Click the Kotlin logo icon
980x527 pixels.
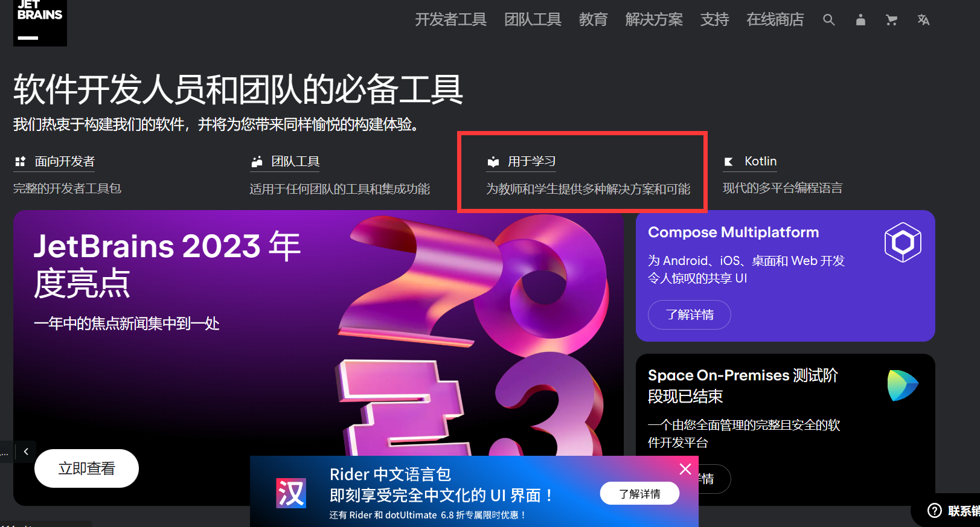pyautogui.click(x=729, y=161)
